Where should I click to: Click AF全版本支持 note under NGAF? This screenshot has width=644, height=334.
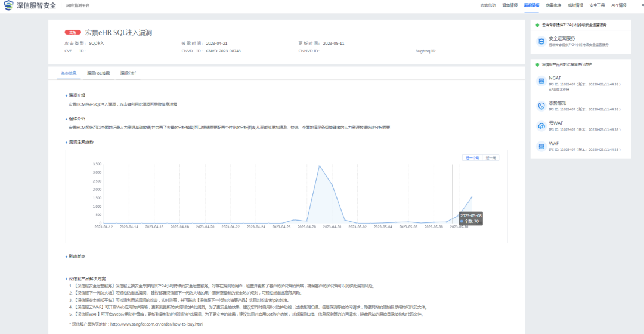[559, 90]
